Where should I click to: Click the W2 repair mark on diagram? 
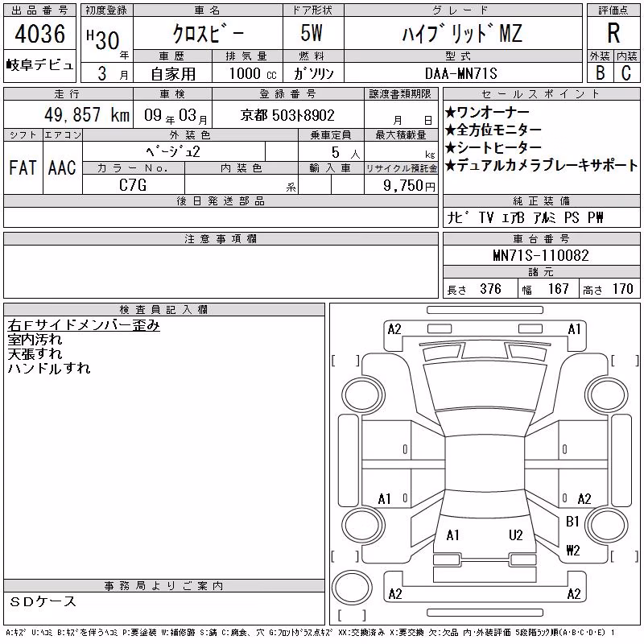(572, 550)
